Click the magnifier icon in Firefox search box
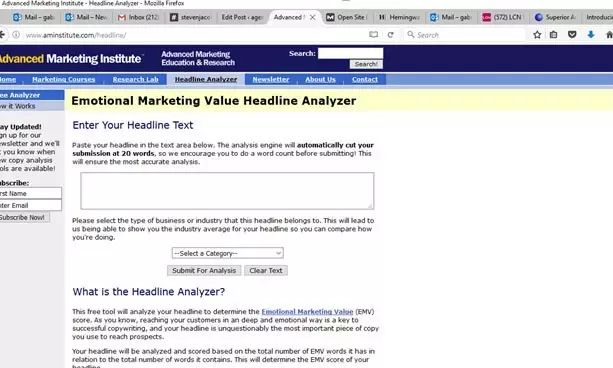Image resolution: width=613 pixels, height=368 pixels. [410, 35]
